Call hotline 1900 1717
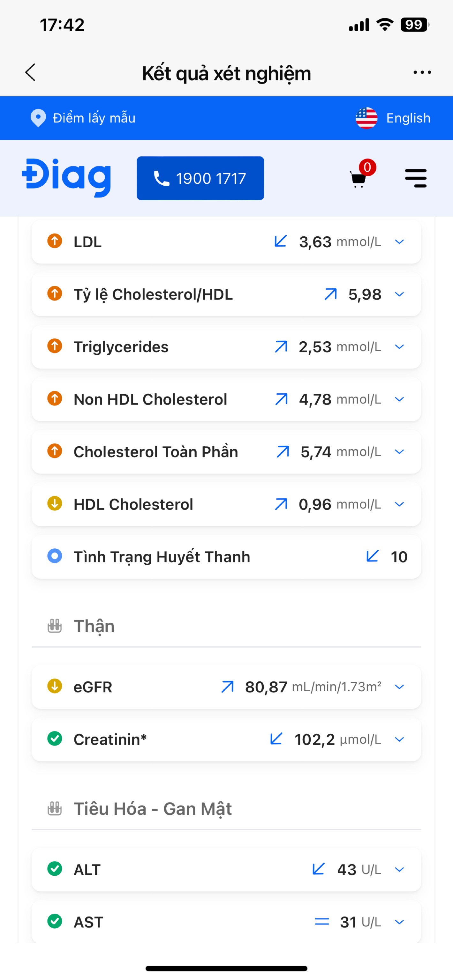 coord(200,178)
